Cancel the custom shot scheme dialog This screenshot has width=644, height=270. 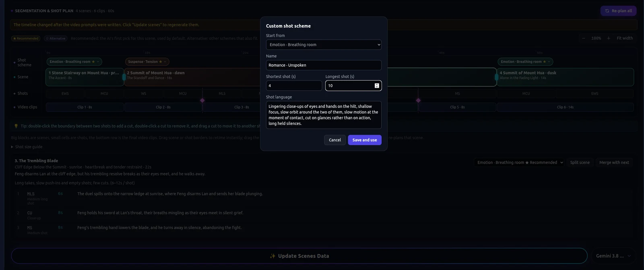coord(335,140)
